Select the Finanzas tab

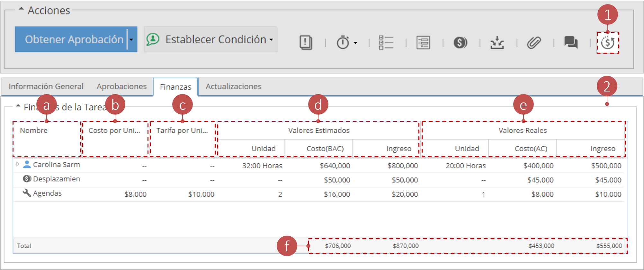[175, 87]
